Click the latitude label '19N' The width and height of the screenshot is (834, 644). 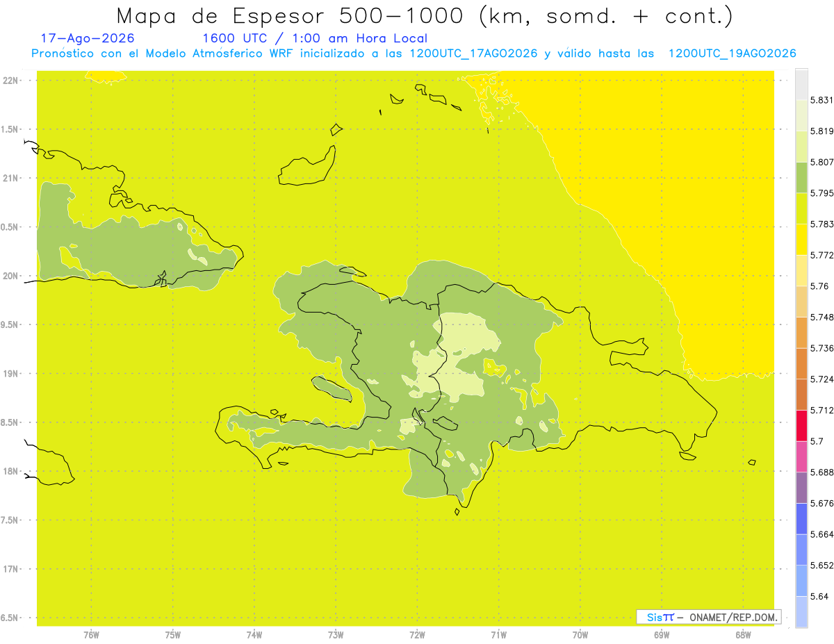(x=11, y=374)
